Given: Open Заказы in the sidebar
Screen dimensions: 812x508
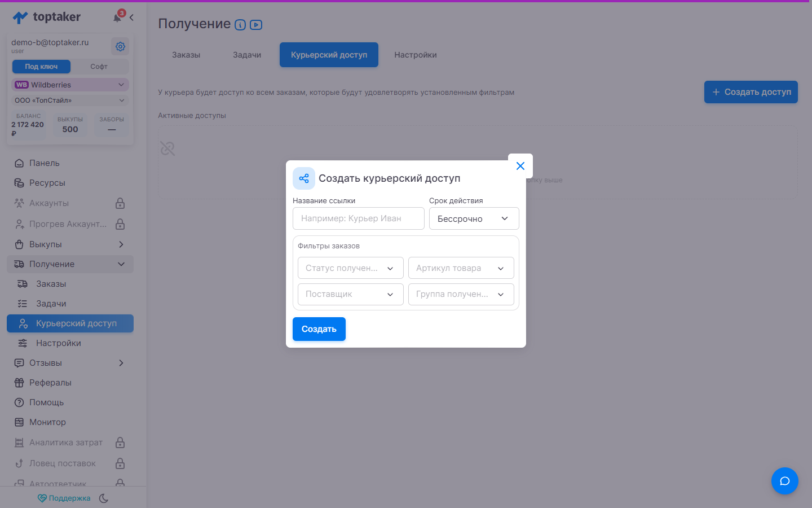Looking at the screenshot, I should point(70,284).
